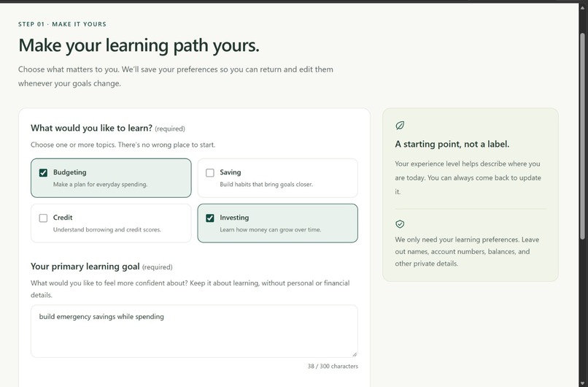Image resolution: width=588 pixels, height=387 pixels.
Task: Click the 'What would you like to learn?' heading
Action: click(91, 128)
